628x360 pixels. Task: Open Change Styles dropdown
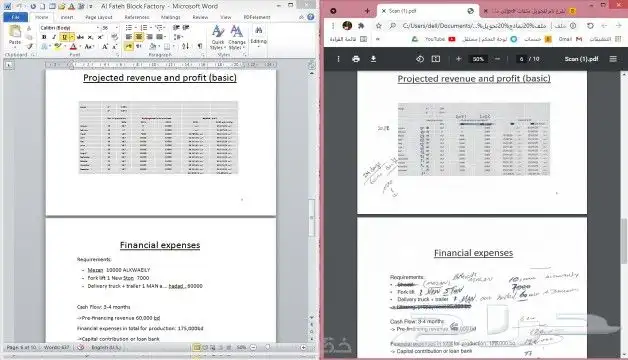pyautogui.click(x=236, y=38)
